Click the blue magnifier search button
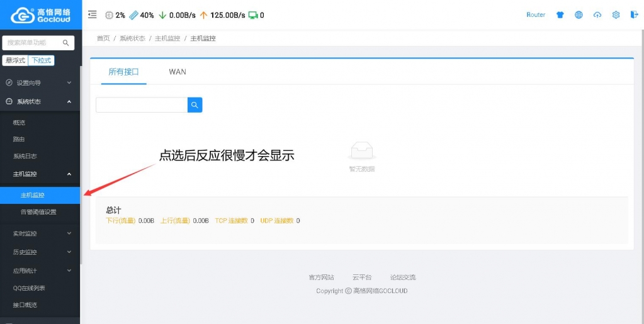 tap(195, 105)
